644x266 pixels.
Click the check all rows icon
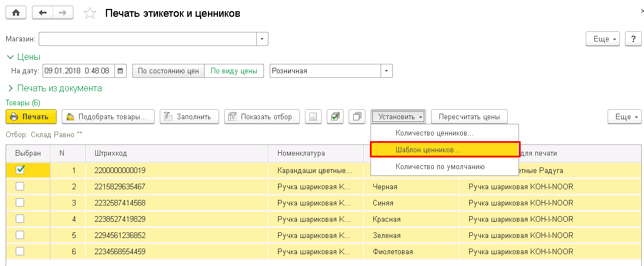(335, 116)
